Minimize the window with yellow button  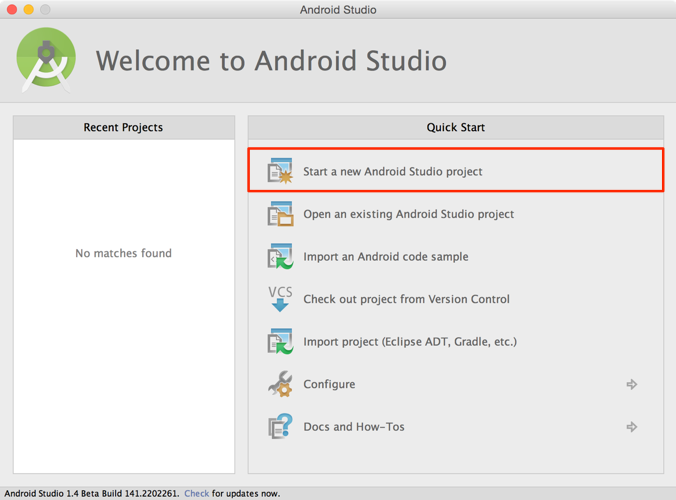pos(28,9)
